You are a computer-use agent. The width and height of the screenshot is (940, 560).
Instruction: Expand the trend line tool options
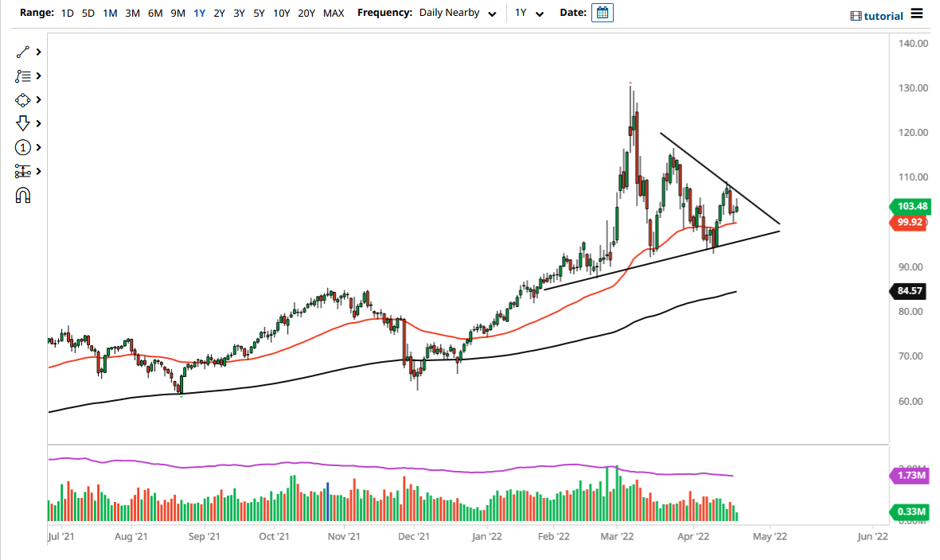click(x=37, y=52)
